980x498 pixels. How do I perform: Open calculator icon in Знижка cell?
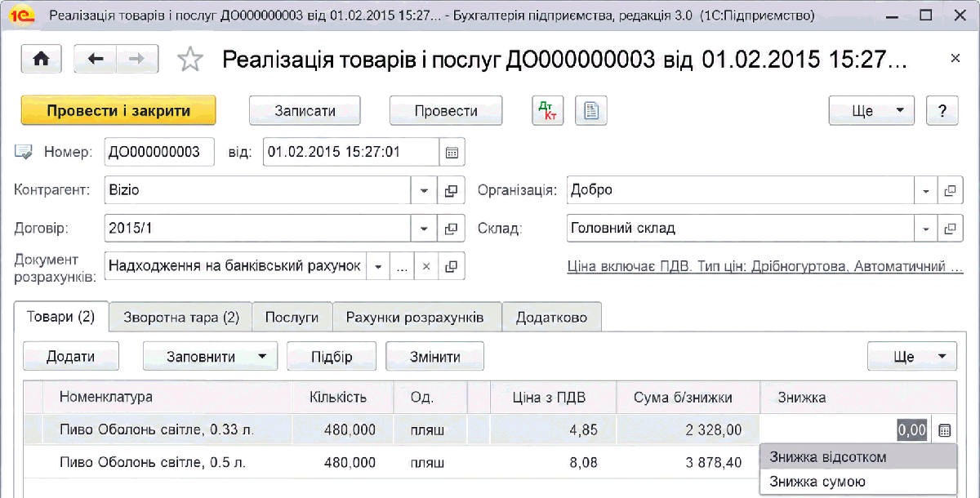(x=945, y=429)
